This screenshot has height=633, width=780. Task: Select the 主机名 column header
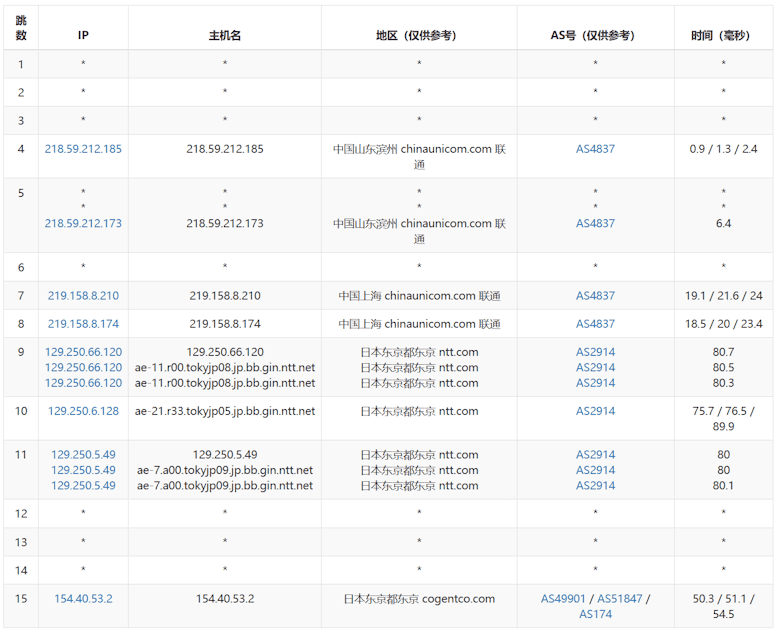click(x=225, y=35)
